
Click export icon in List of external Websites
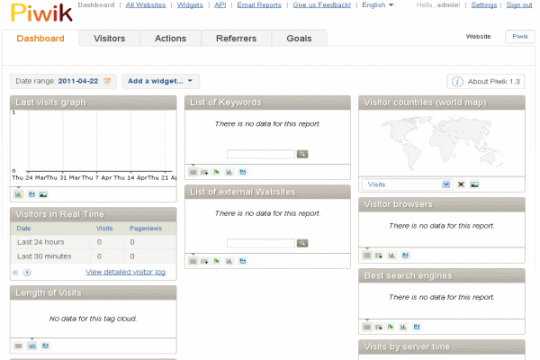pos(243,261)
